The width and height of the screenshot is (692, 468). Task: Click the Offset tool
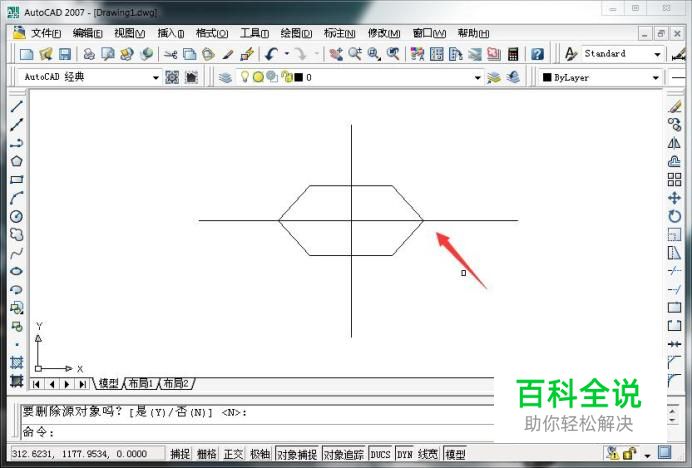pos(674,161)
